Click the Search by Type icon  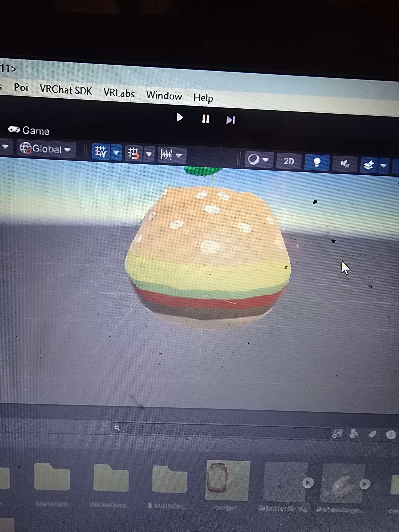[354, 434]
